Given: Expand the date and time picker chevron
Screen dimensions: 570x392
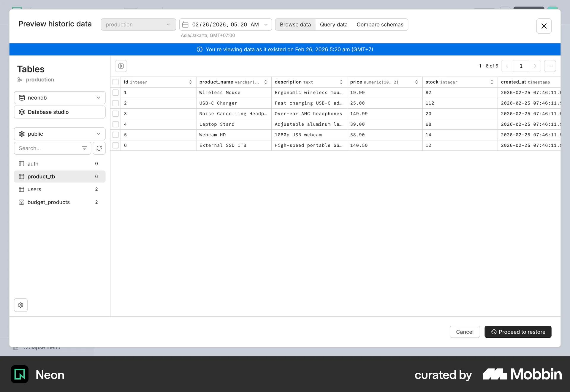Looking at the screenshot, I should coord(266,25).
